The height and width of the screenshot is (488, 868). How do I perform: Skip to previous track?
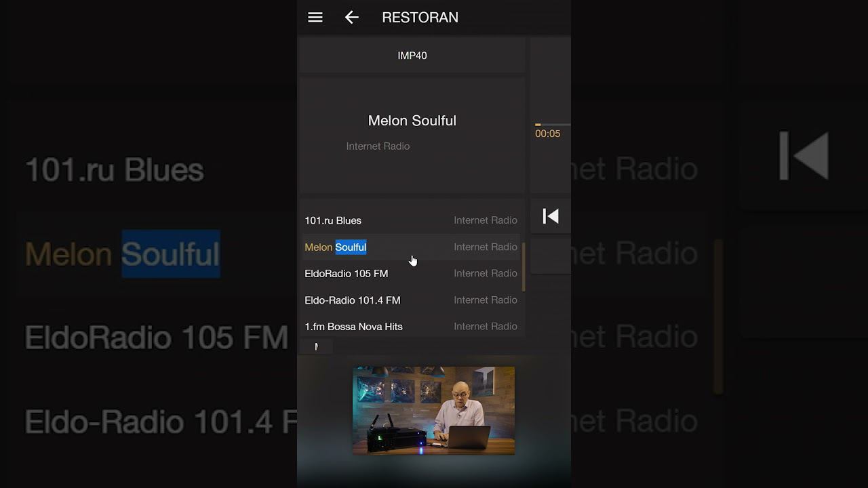click(551, 216)
